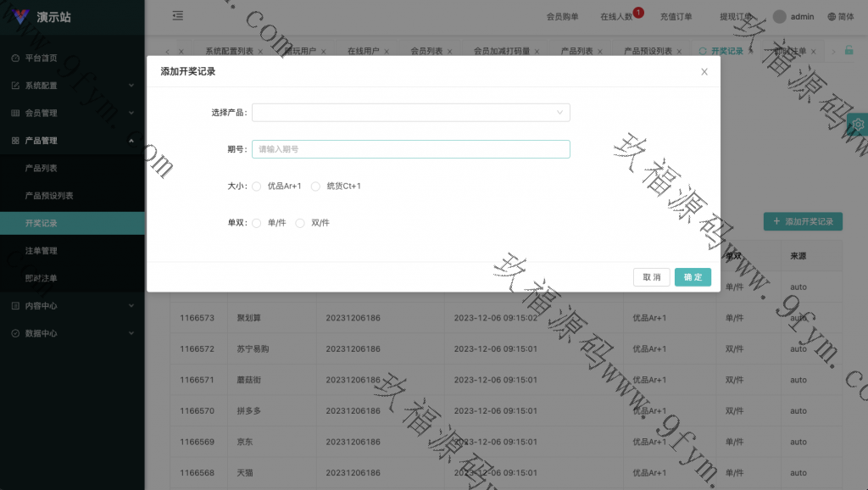The image size is (868, 490).
Task: Choose the 单/件 radio button
Action: [x=257, y=223]
